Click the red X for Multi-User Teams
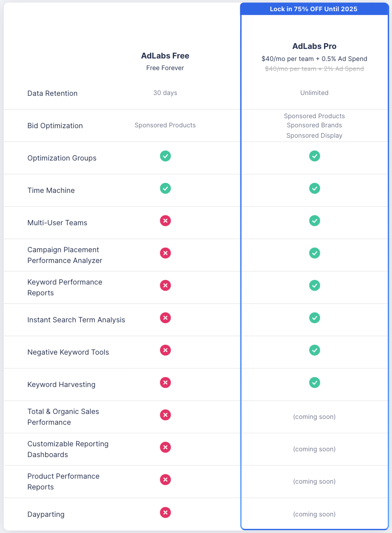Viewport: 392px width, 533px height. [x=165, y=221]
